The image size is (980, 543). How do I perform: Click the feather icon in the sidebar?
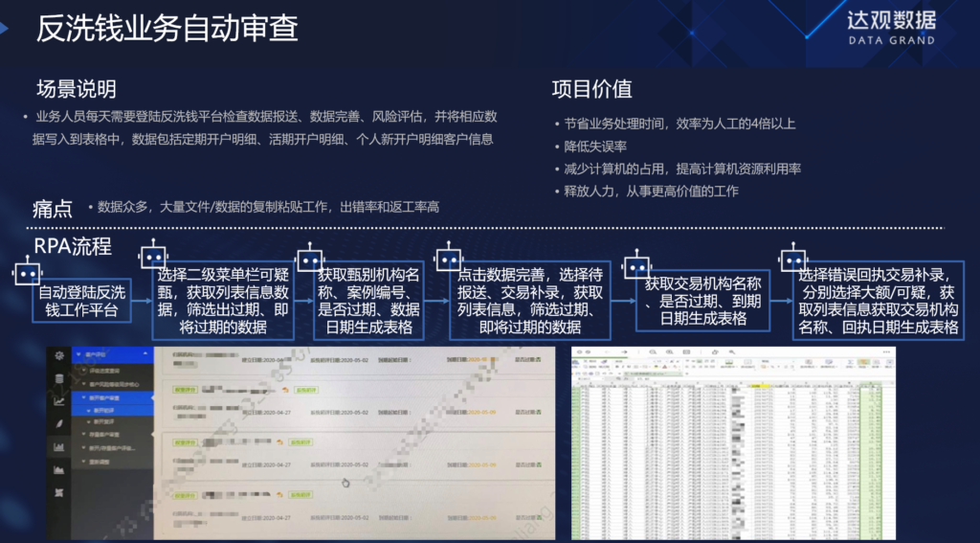(x=59, y=423)
